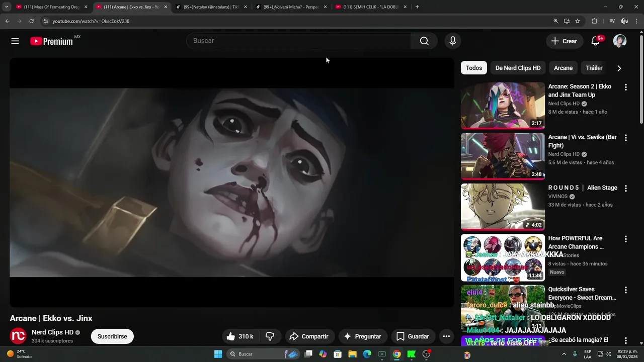Open Nerd Clips HD channel avatar

18,336
